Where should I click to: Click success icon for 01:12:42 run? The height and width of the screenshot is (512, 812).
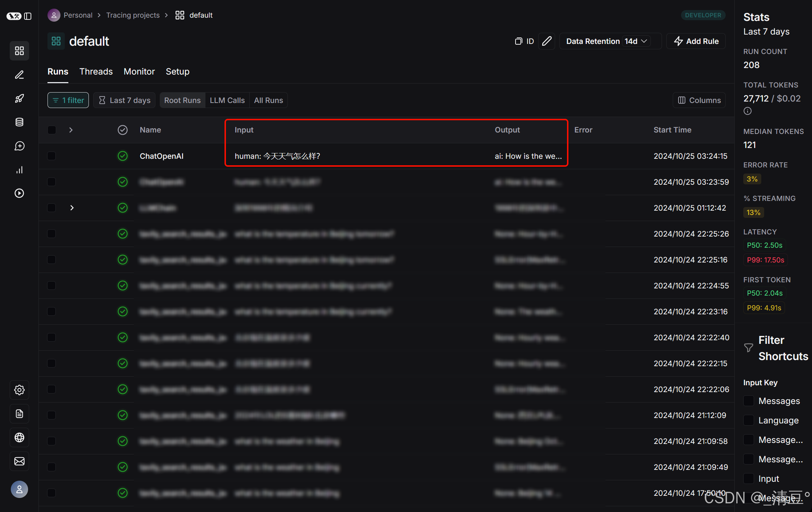[123, 208]
